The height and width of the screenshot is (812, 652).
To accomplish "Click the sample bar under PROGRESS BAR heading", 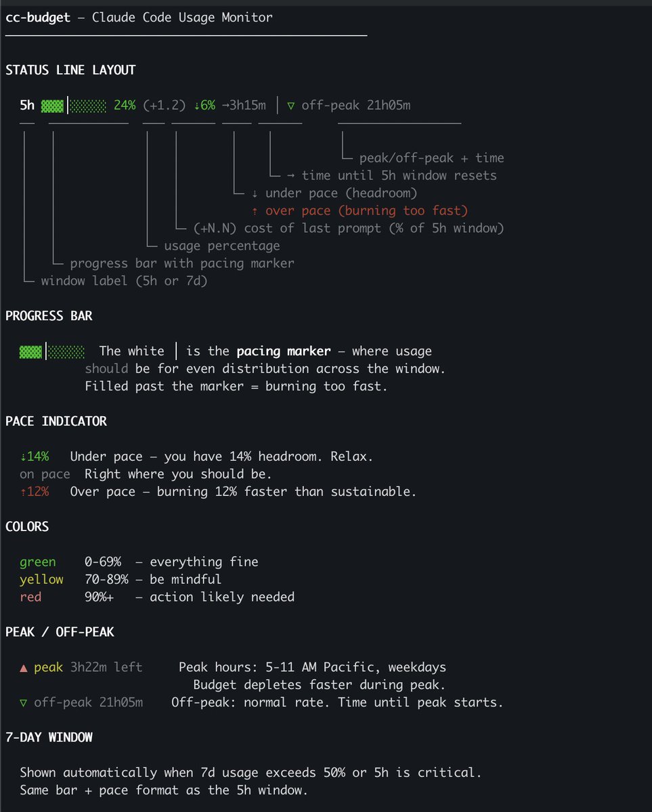I will click(52, 352).
